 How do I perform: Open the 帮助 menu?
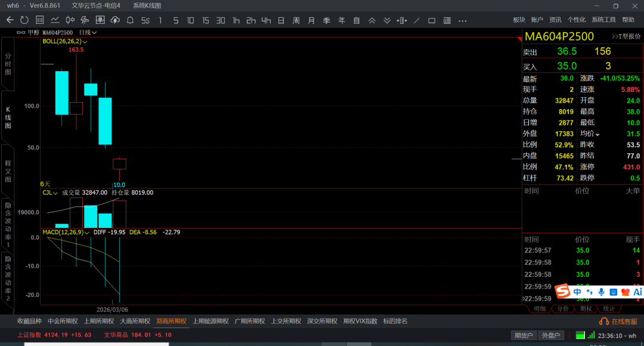(x=628, y=20)
